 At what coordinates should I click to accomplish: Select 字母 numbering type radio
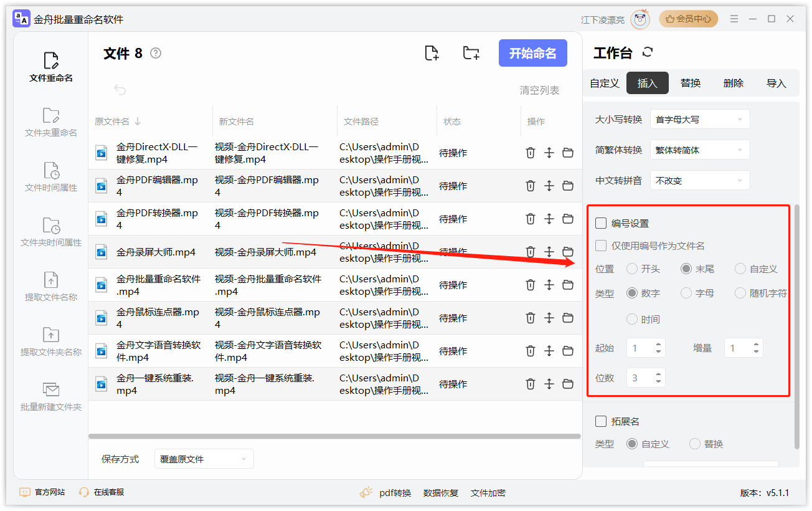[686, 293]
